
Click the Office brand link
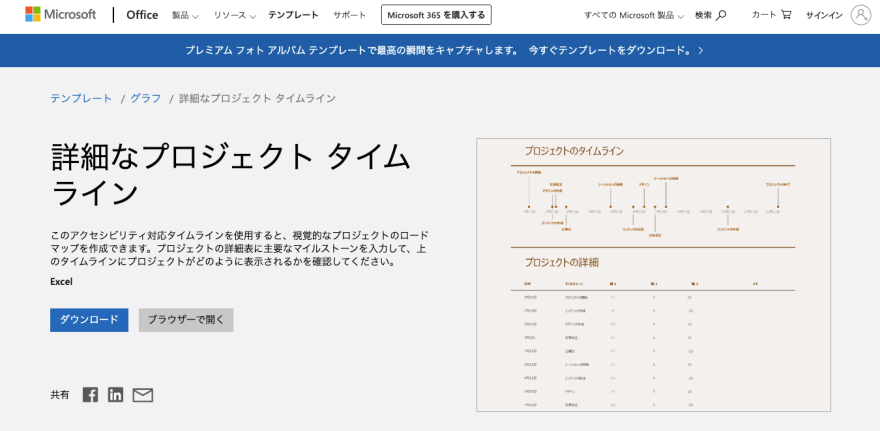142,15
